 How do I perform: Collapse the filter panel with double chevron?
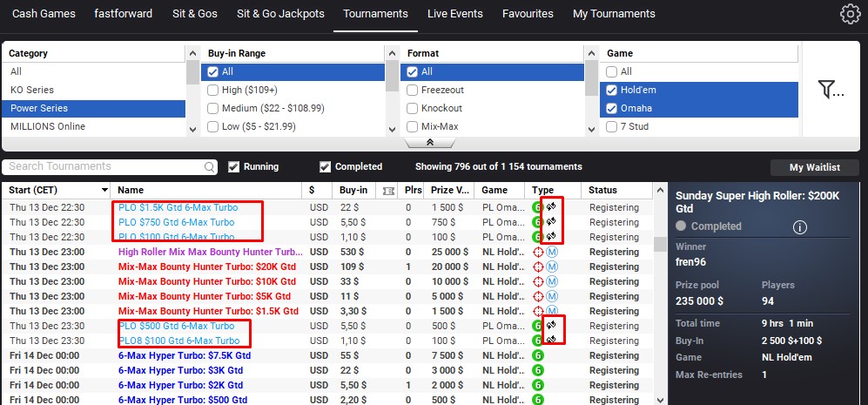coord(429,142)
